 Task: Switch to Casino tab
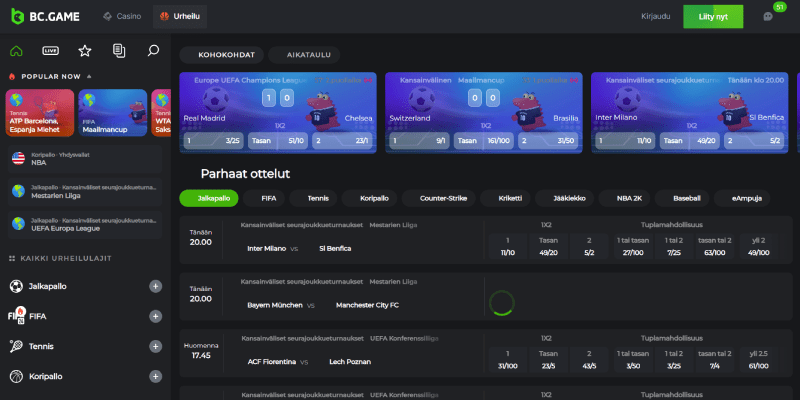122,16
